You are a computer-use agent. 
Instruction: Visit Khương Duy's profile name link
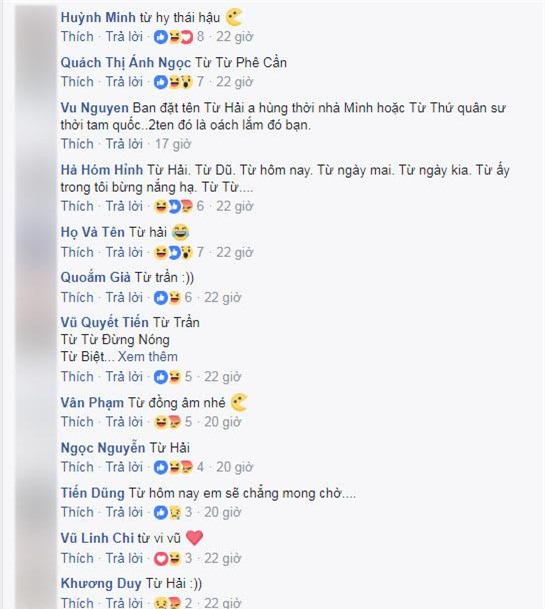pyautogui.click(x=101, y=583)
